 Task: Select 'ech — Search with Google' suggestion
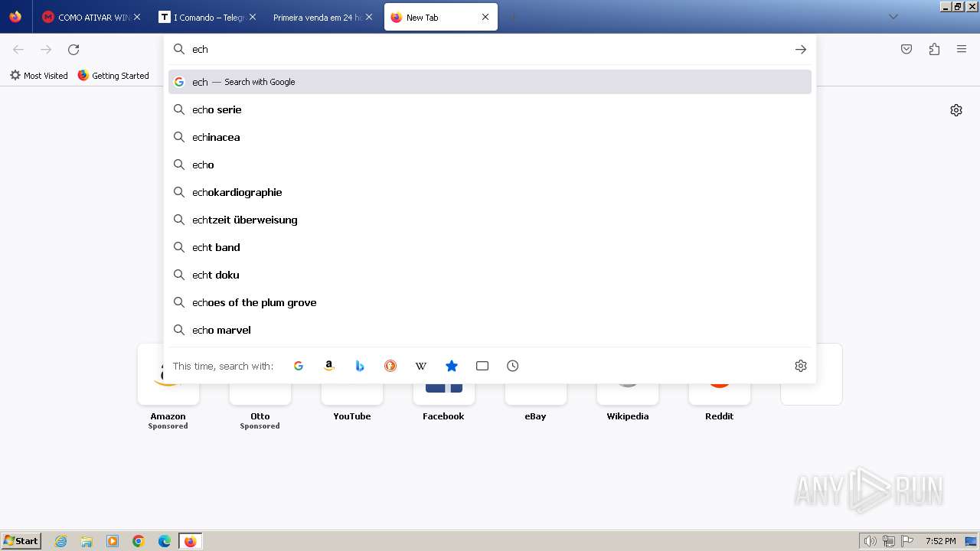(x=490, y=82)
